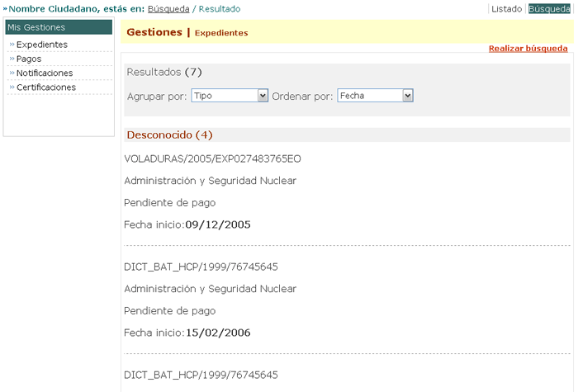The width and height of the screenshot is (578, 392).
Task: Click the arrow icon before Notificaciones
Action: (x=12, y=73)
